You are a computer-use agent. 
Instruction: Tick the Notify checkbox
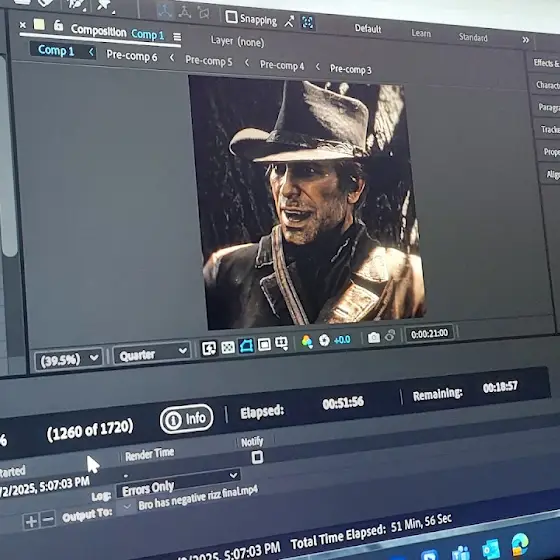point(257,457)
